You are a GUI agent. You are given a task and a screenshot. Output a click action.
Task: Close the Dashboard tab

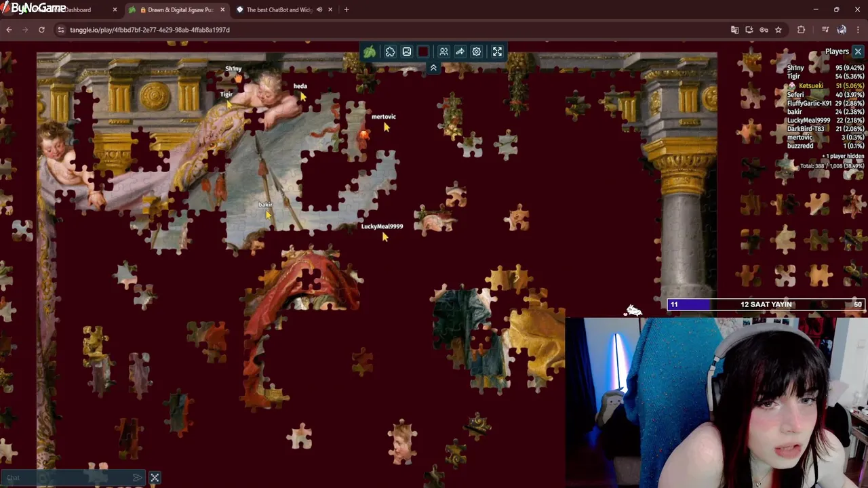[x=115, y=9]
